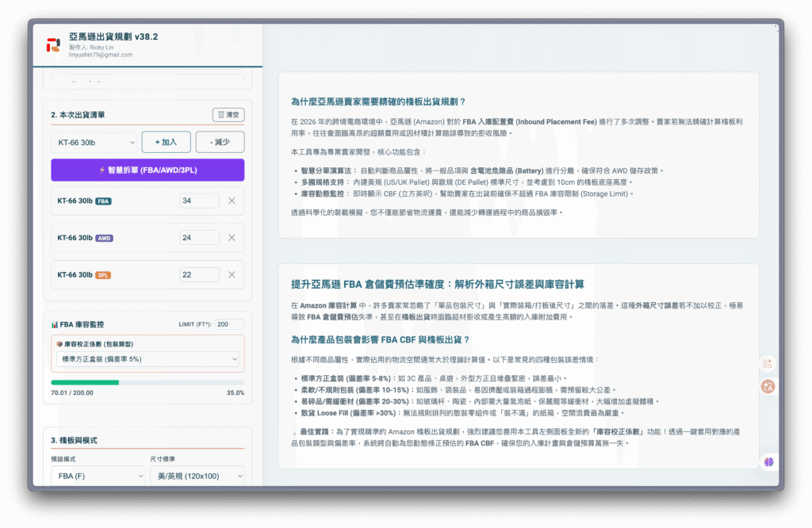
Task: Expand the 預設模式 FBA (F) dropdown
Action: pos(98,476)
